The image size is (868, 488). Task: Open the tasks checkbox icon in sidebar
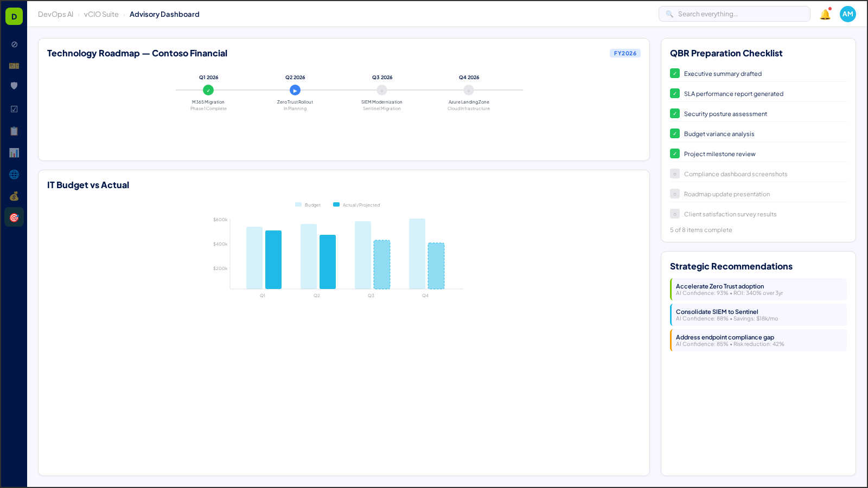click(14, 109)
